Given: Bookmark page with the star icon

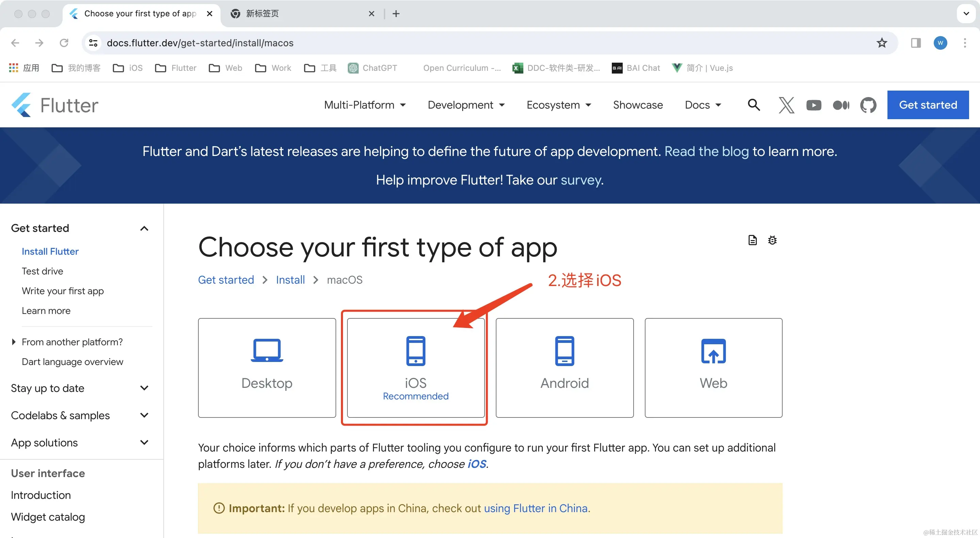Looking at the screenshot, I should click(881, 43).
